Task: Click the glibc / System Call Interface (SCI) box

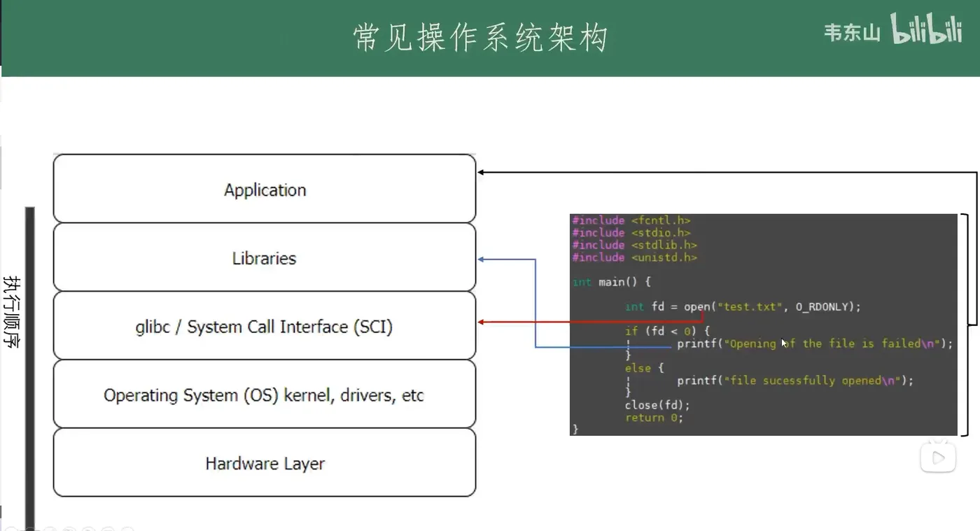Action: pyautogui.click(x=265, y=326)
